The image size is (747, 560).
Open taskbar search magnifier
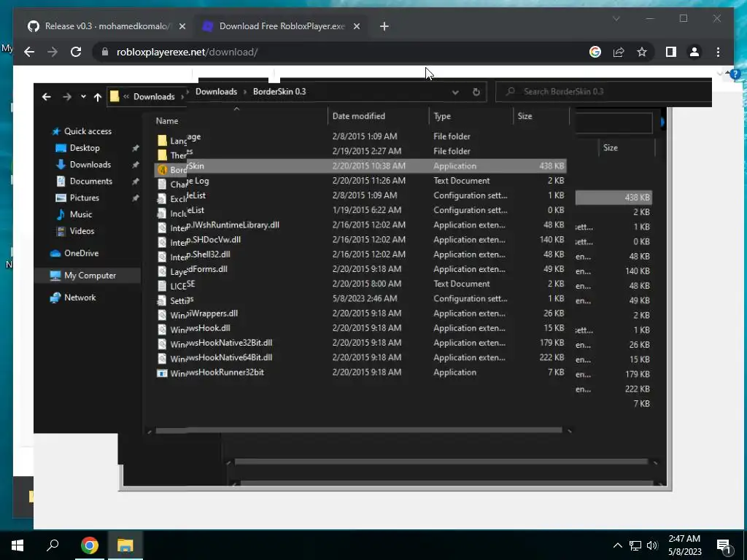tap(53, 545)
